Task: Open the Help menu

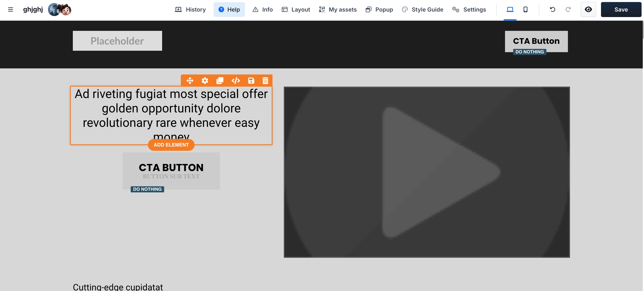Action: [x=229, y=10]
